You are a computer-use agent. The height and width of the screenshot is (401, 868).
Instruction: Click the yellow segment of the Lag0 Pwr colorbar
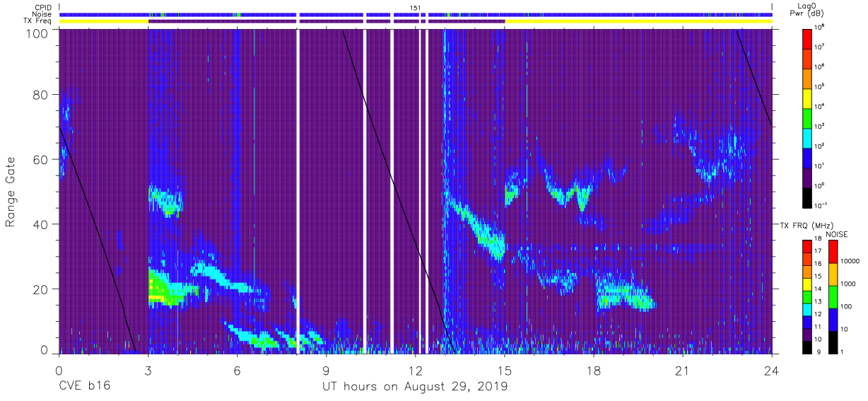click(808, 98)
